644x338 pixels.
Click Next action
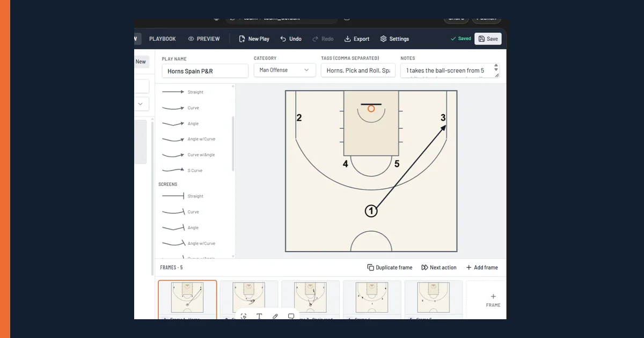[439, 267]
